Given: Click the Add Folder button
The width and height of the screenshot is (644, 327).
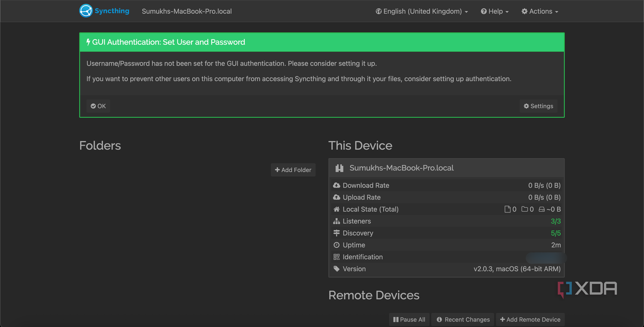Looking at the screenshot, I should coord(293,170).
